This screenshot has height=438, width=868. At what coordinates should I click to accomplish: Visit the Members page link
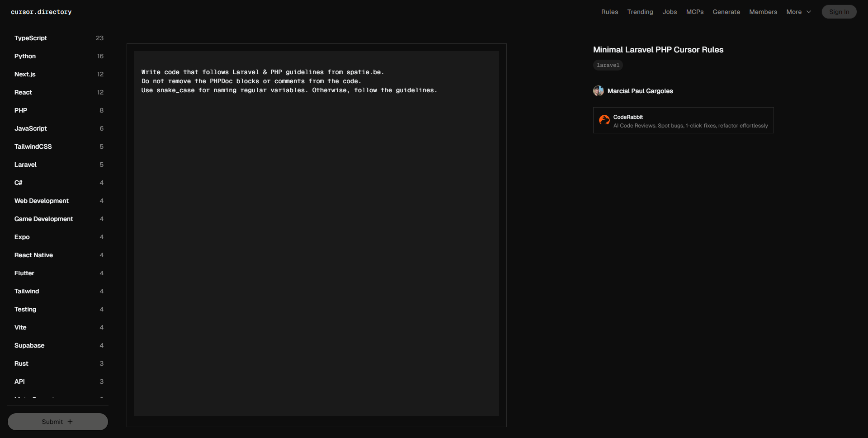(763, 12)
